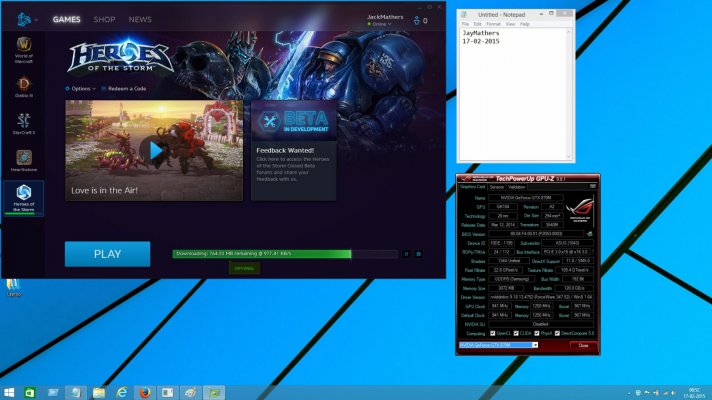Toggle the PhysX checkbox in GPU-Z
This screenshot has width=712, height=400.
click(x=537, y=333)
